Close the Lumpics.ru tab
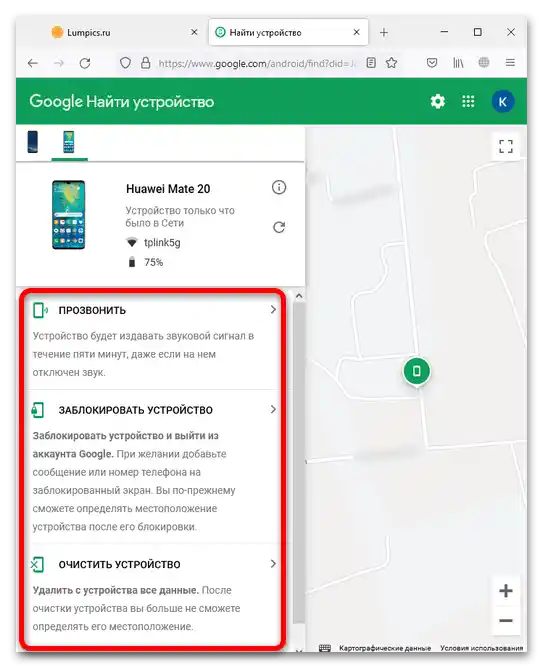543x668 pixels. click(194, 32)
